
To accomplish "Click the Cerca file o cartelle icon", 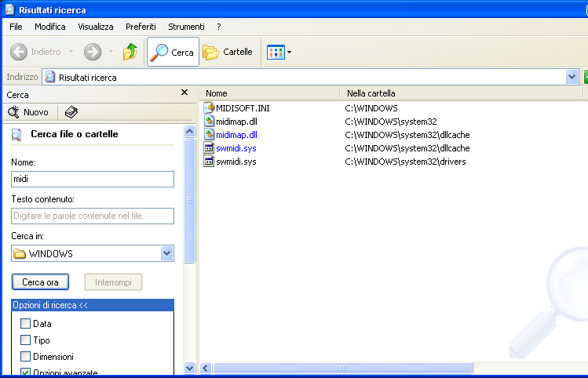I will 16,134.
